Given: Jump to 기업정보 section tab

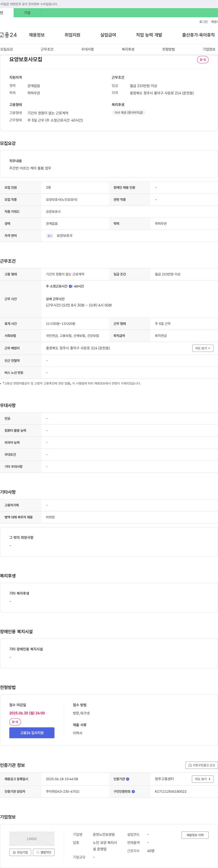Looking at the screenshot, I should (209, 49).
